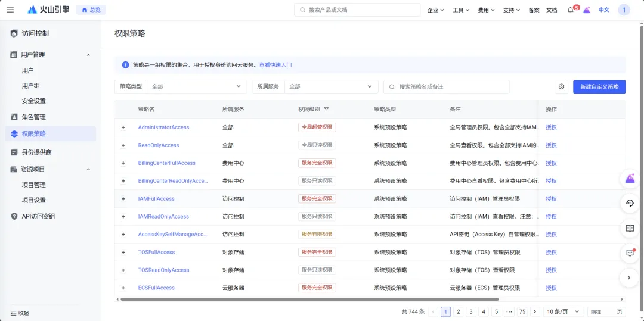The width and height of the screenshot is (644, 321).
Task: Click the API访问密钥 shield icon
Action: pos(14,216)
